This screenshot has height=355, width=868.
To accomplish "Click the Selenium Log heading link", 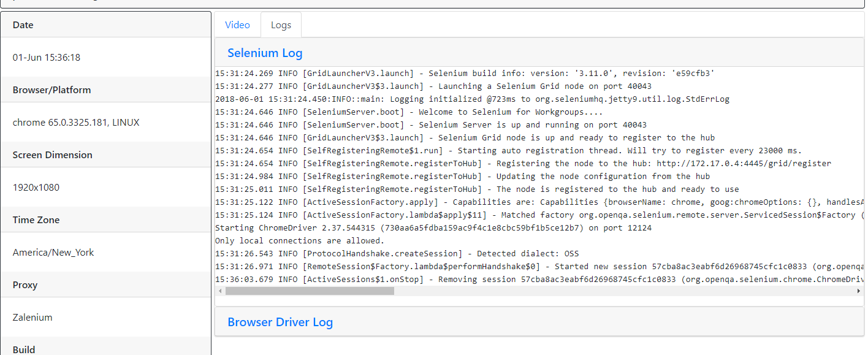I will pyautogui.click(x=265, y=53).
